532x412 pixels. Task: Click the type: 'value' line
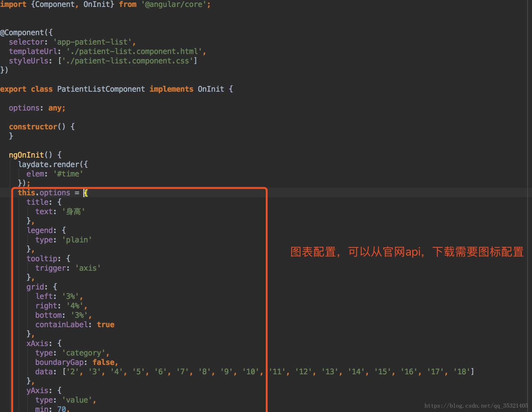click(66, 400)
